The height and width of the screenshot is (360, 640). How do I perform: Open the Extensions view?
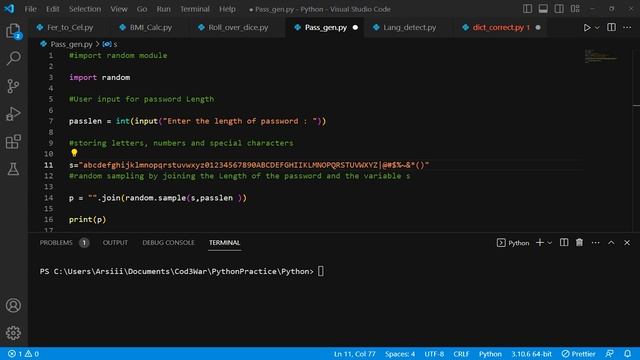coord(13,142)
